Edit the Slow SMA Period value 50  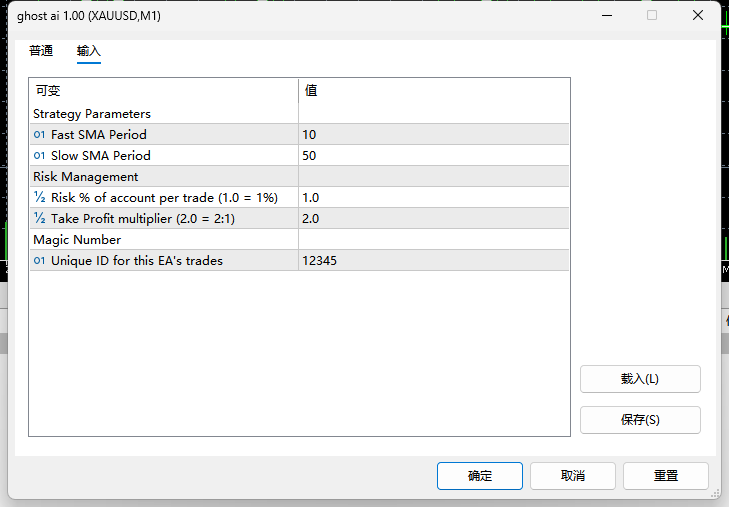point(433,155)
